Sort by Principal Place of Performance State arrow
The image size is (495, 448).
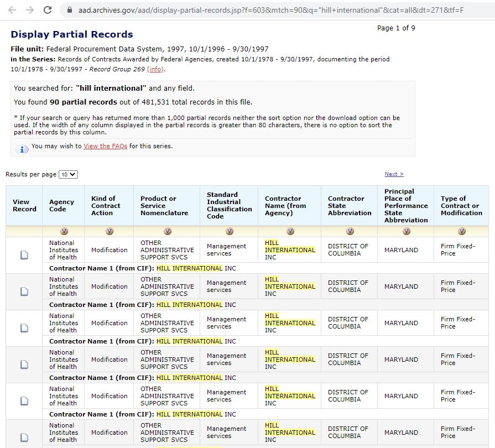click(x=407, y=231)
